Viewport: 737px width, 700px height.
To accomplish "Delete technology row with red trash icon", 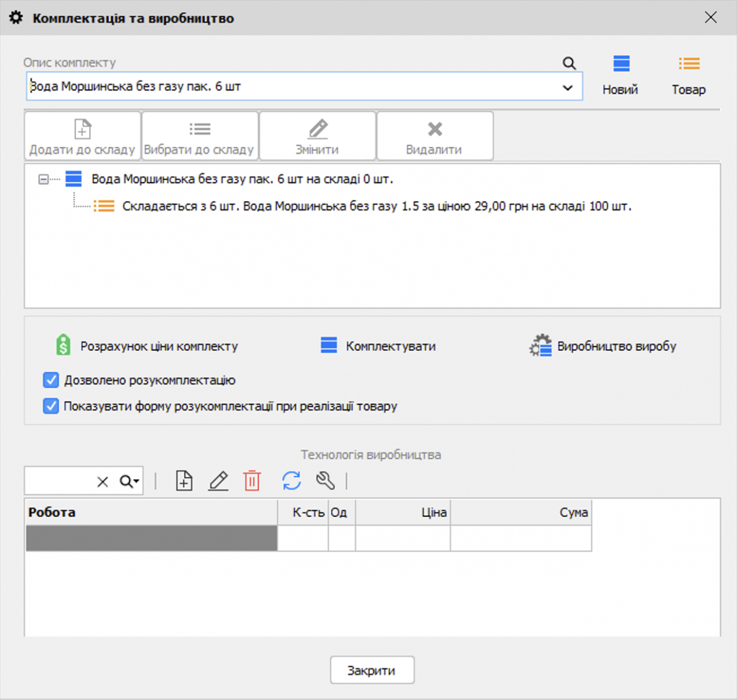I will (252, 481).
